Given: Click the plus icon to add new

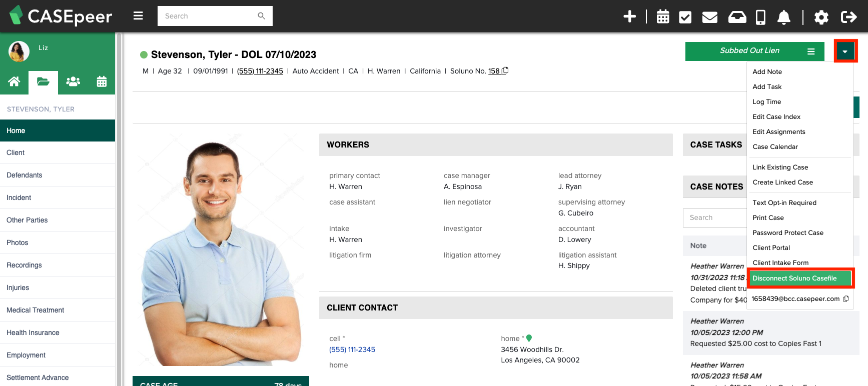Looking at the screenshot, I should pyautogui.click(x=629, y=16).
